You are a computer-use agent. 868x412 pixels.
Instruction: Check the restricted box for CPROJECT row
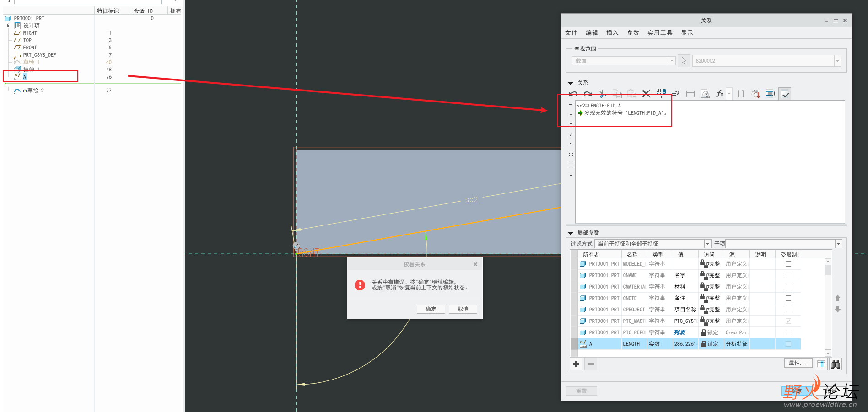click(x=788, y=310)
